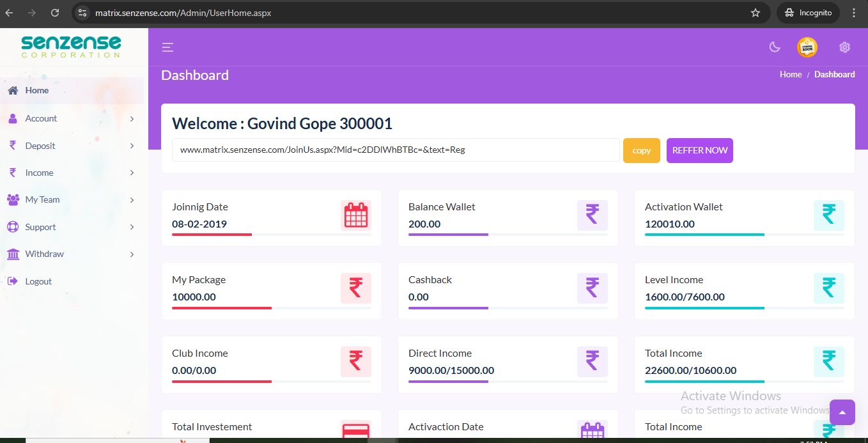The height and width of the screenshot is (443, 868).
Task: Click rupee icon beside Total Income 22600.00/10600.00
Action: click(x=829, y=362)
